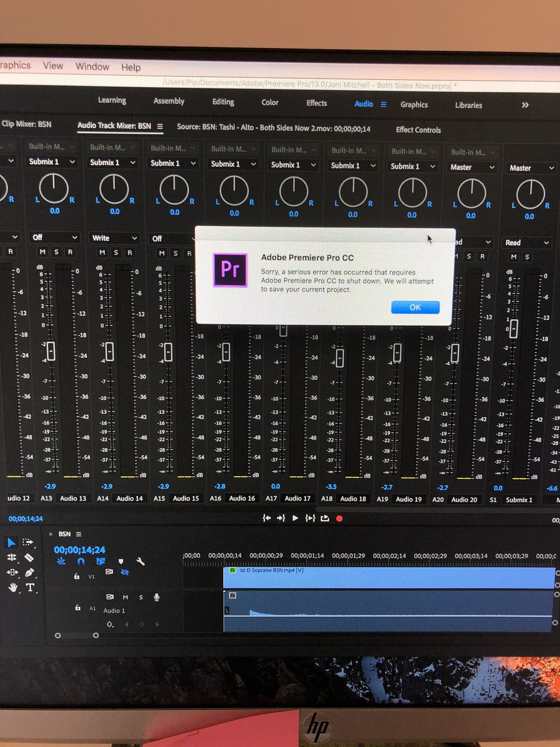Screen dimensions: 560x747
Task: Mute timeline track A1
Action: 125,597
